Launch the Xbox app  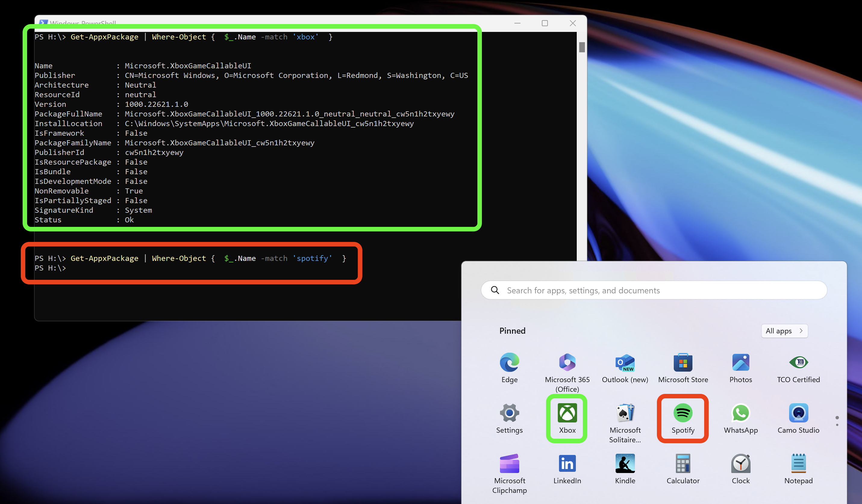[567, 418]
